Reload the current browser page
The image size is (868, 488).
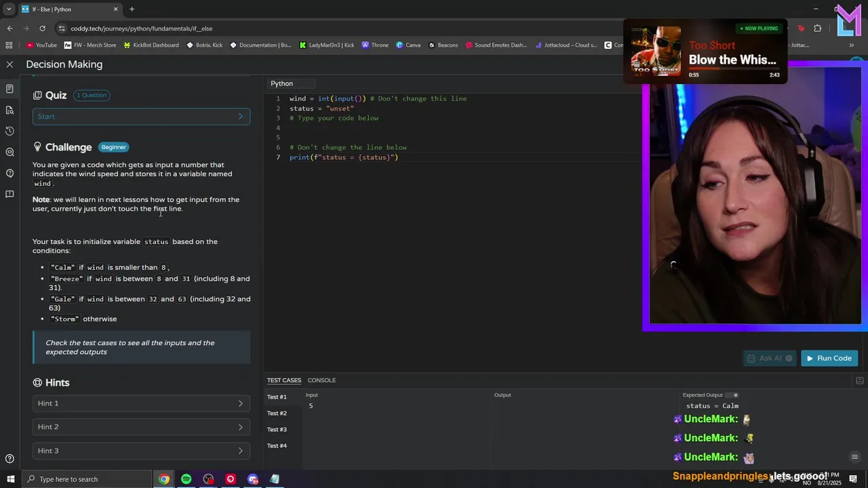tap(42, 28)
